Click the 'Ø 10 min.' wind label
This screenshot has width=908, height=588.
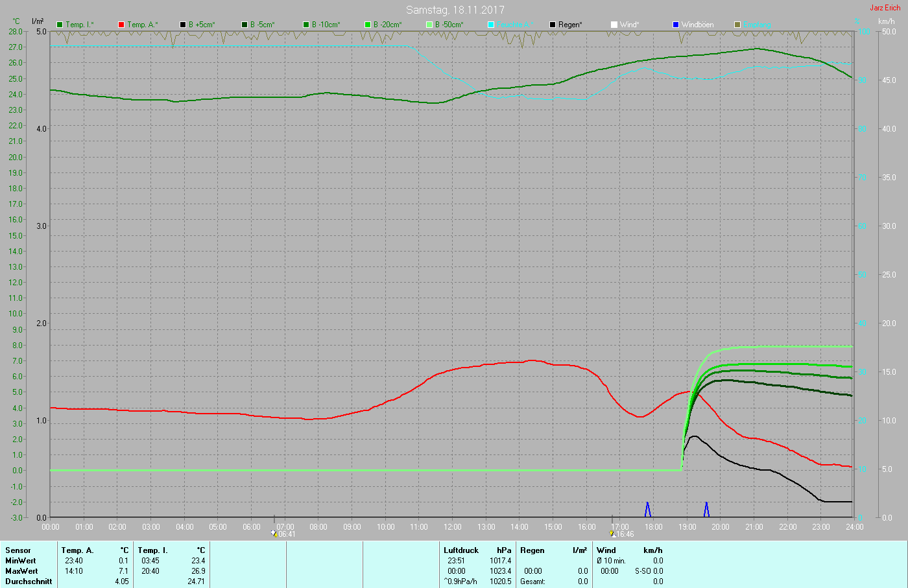(x=612, y=561)
